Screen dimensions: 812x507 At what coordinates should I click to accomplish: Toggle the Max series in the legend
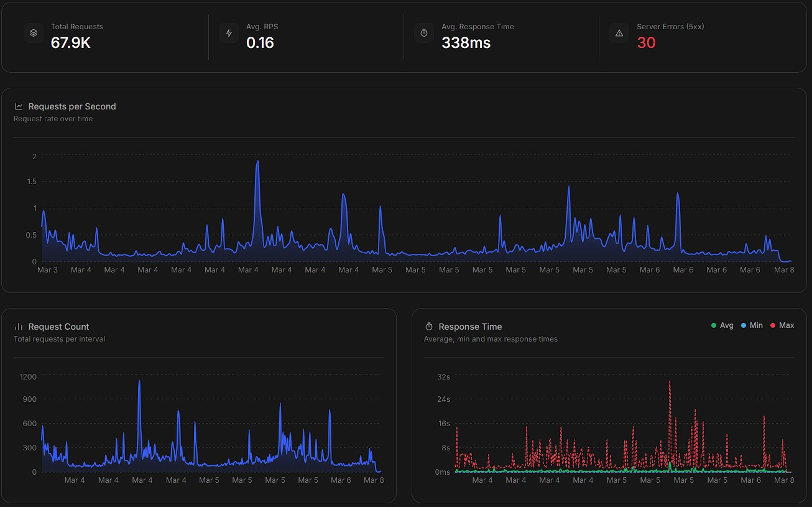(782, 325)
